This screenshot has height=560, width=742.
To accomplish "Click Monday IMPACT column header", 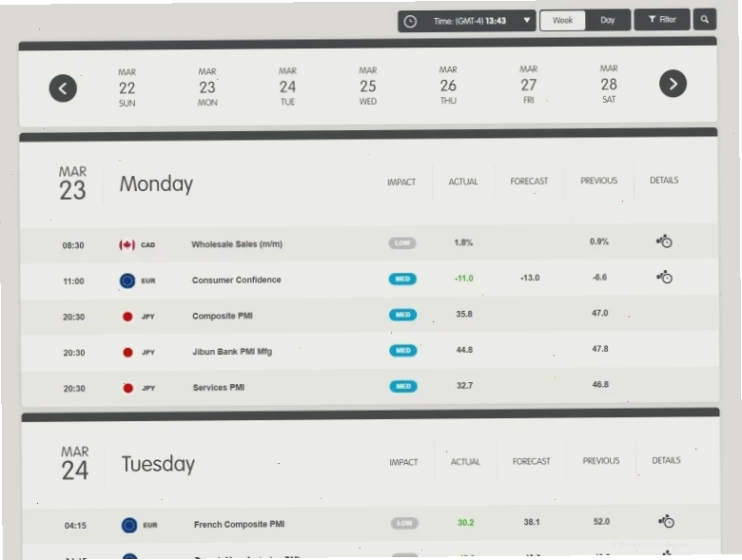I will (401, 183).
